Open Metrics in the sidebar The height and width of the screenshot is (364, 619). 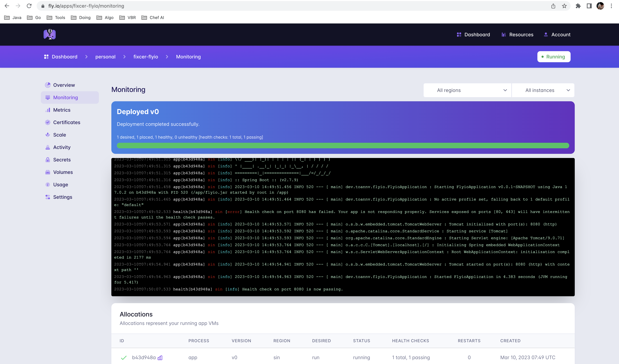pos(62,110)
